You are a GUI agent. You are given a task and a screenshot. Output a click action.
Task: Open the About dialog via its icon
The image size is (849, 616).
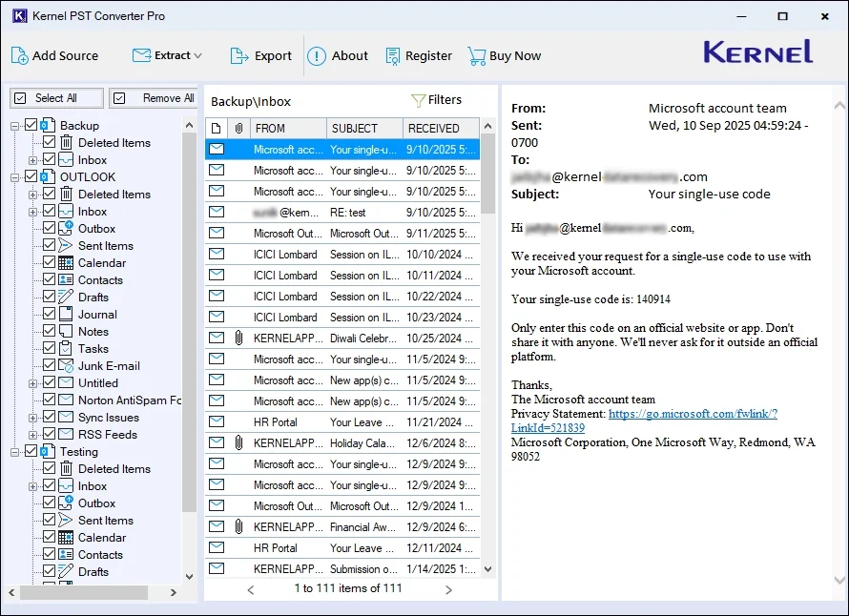click(x=316, y=55)
